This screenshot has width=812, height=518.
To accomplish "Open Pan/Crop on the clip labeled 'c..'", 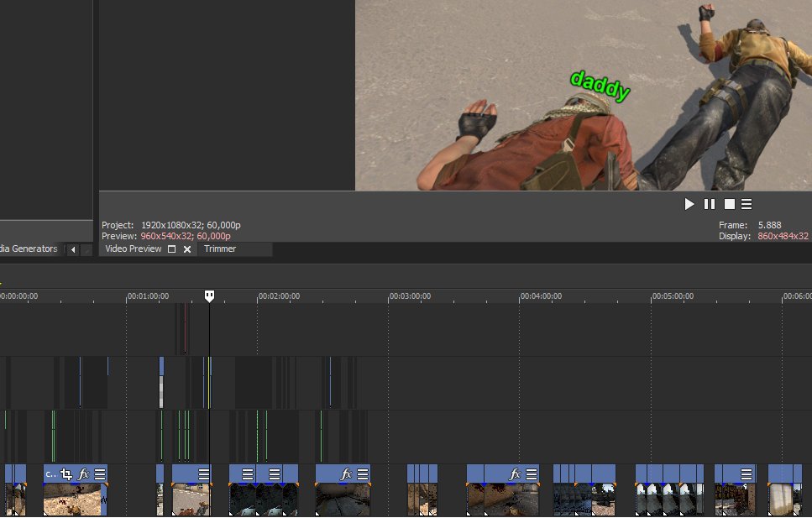I will 66,474.
